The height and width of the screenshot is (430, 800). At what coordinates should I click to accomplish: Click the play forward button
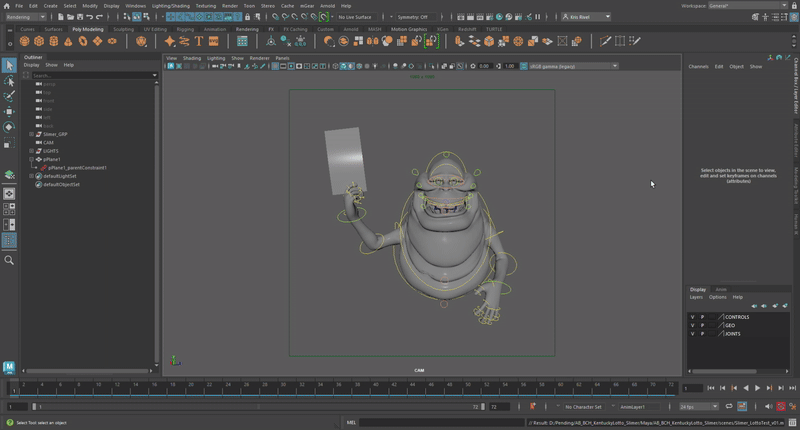tap(757, 388)
